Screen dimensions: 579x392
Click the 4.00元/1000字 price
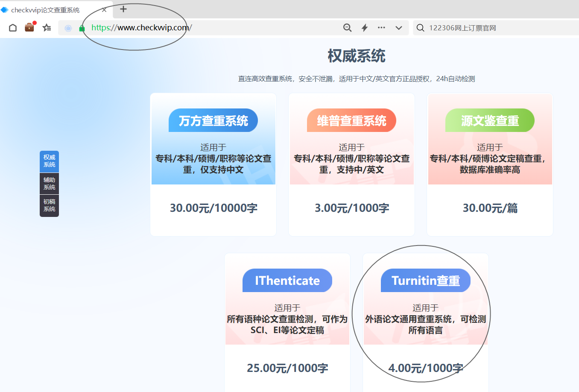(x=426, y=368)
